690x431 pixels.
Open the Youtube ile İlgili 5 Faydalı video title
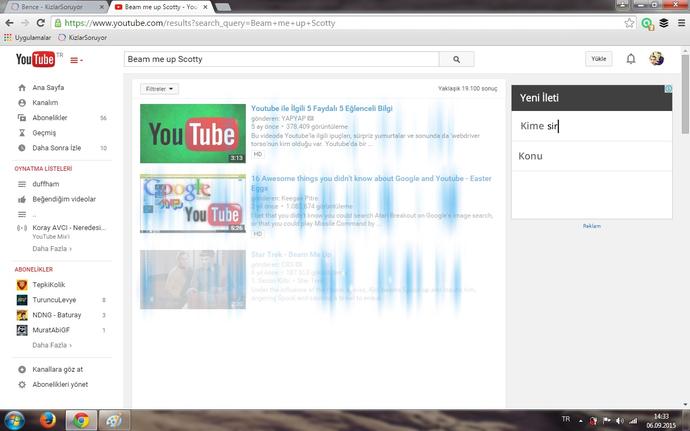pos(322,108)
